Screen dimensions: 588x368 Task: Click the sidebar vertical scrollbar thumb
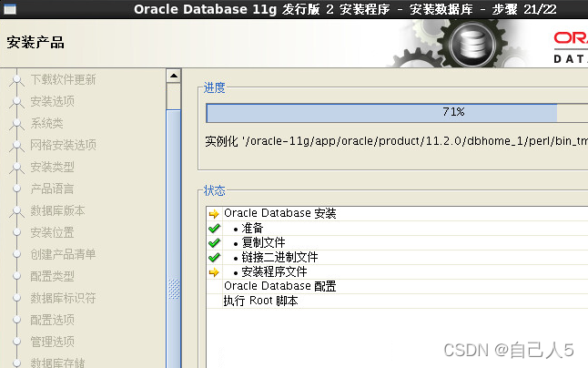click(173, 240)
